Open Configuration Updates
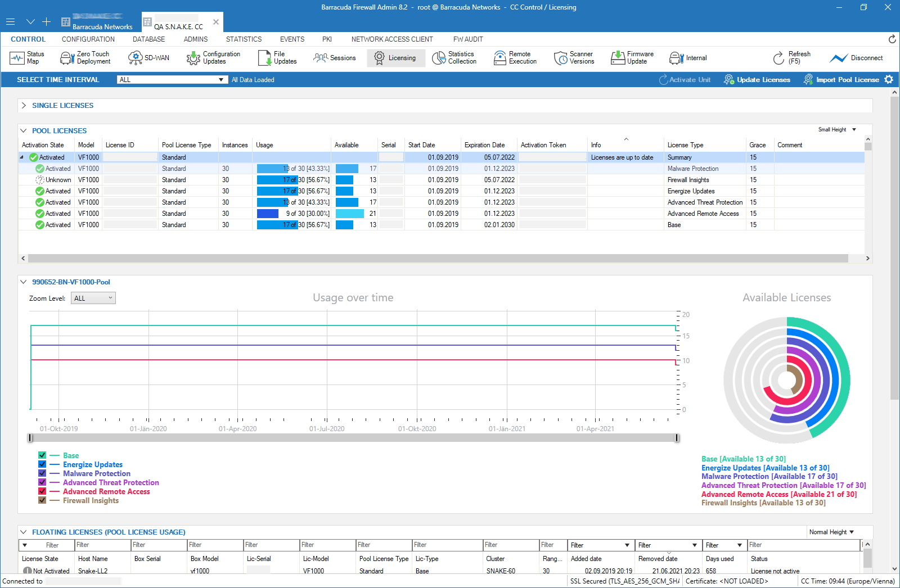 (213, 58)
